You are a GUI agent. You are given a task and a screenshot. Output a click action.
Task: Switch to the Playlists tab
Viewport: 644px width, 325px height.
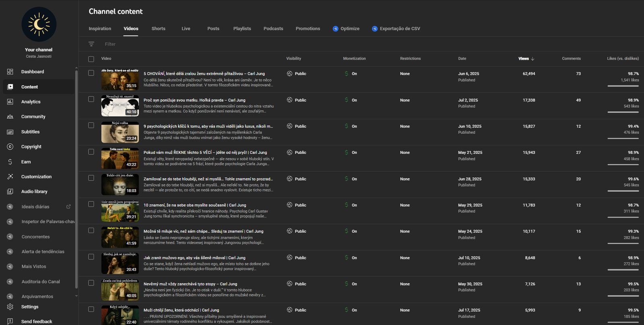(x=242, y=29)
